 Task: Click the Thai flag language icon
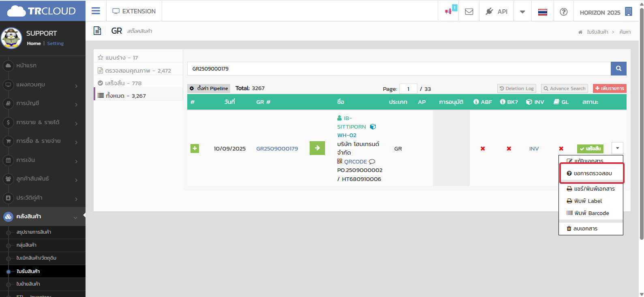(x=542, y=12)
